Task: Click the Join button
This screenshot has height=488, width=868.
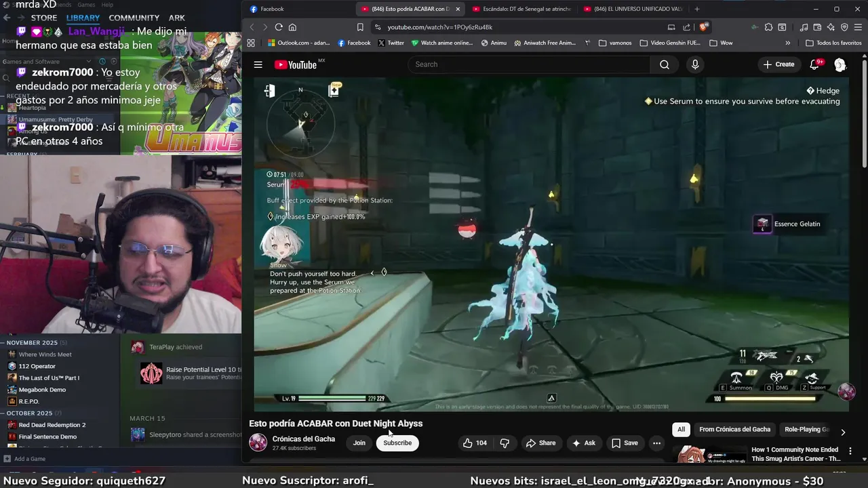Action: click(x=359, y=443)
